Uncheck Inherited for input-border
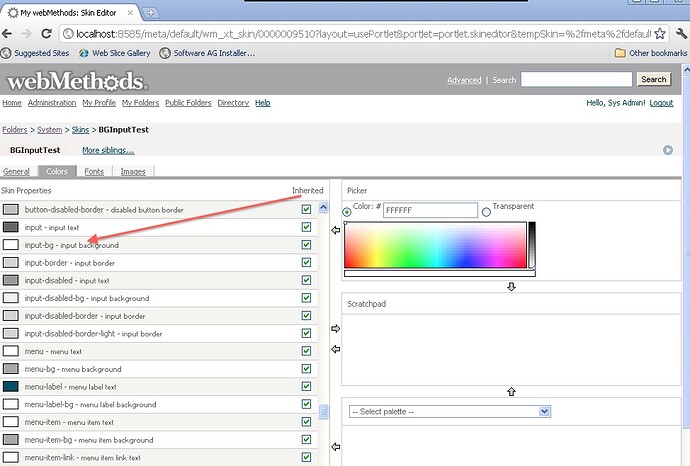Screen dimensions: 690x466 point(307,262)
